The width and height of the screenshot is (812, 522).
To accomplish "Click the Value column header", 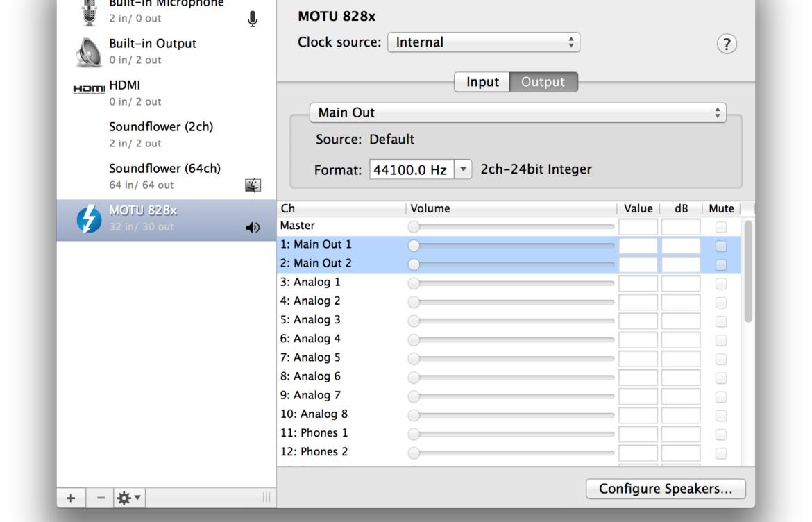I will (x=638, y=209).
